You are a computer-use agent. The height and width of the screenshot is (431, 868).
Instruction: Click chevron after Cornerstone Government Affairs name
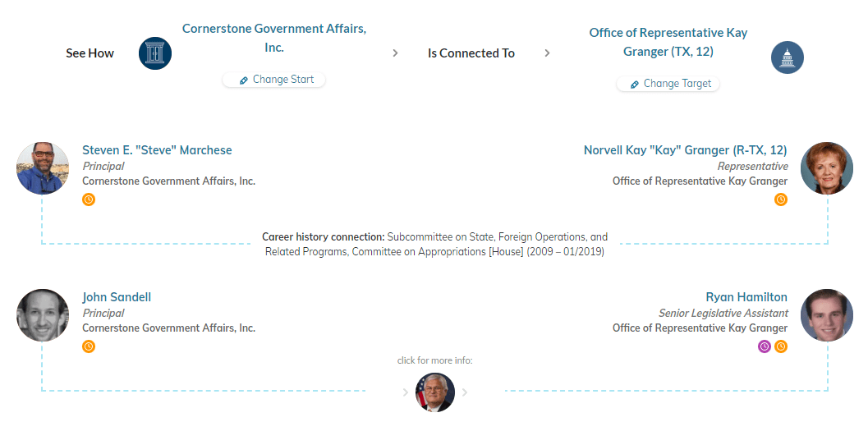[395, 53]
